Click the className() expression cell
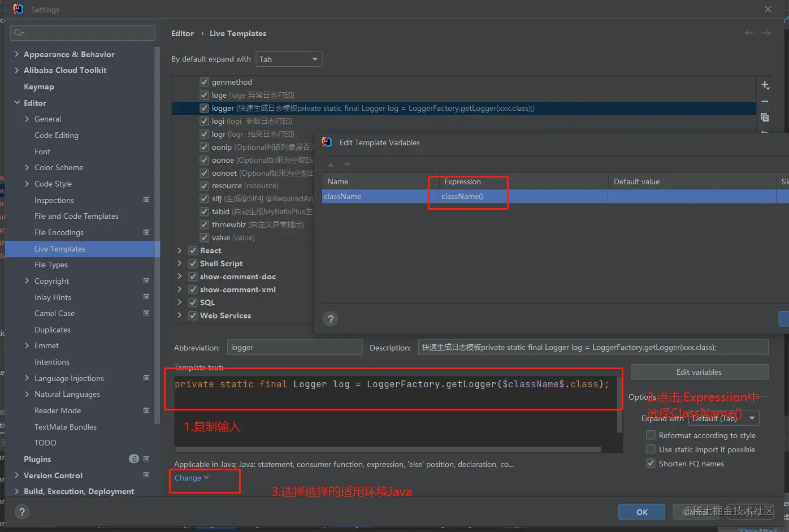Screen dimensions: 789x532 (x=524, y=196)
